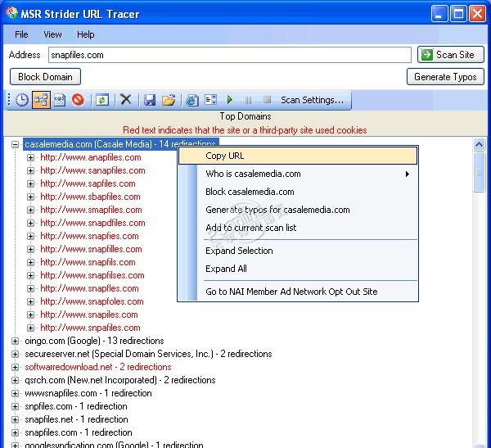491x448 pixels.
Task: Start scan with green play icon
Action: (x=229, y=100)
